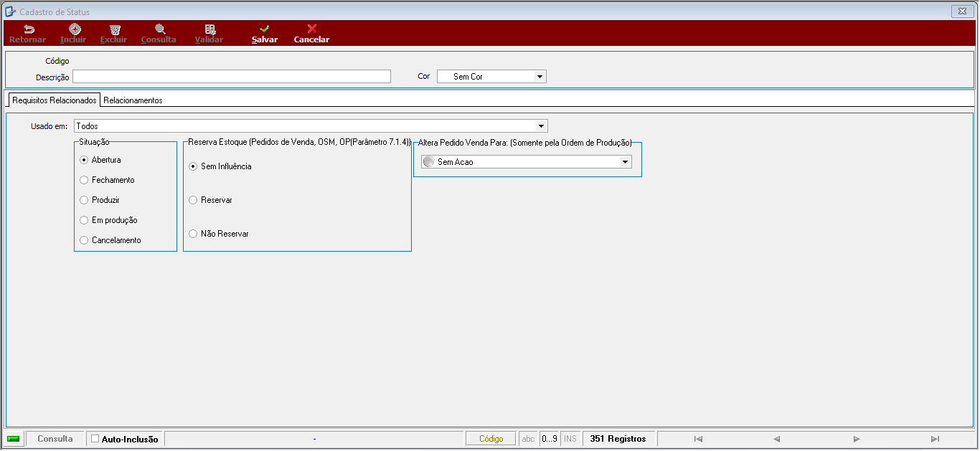Toggle the Auto-Inclusão checkbox
980x451 pixels.
pos(95,439)
